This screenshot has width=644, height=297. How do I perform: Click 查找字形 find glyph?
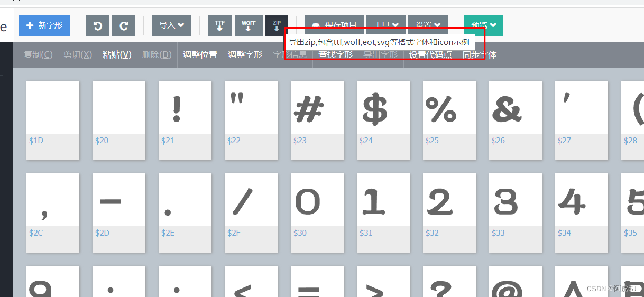click(x=336, y=54)
